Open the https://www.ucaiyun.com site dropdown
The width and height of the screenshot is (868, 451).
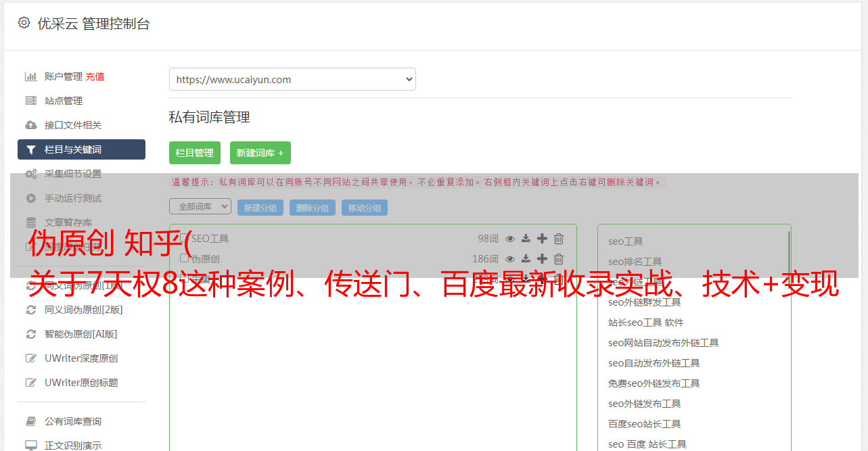pyautogui.click(x=292, y=79)
